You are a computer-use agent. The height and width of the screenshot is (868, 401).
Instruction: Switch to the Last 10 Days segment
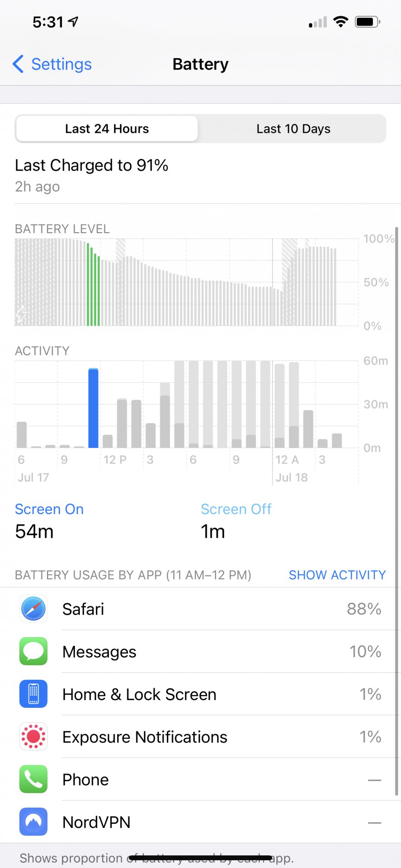(x=293, y=128)
